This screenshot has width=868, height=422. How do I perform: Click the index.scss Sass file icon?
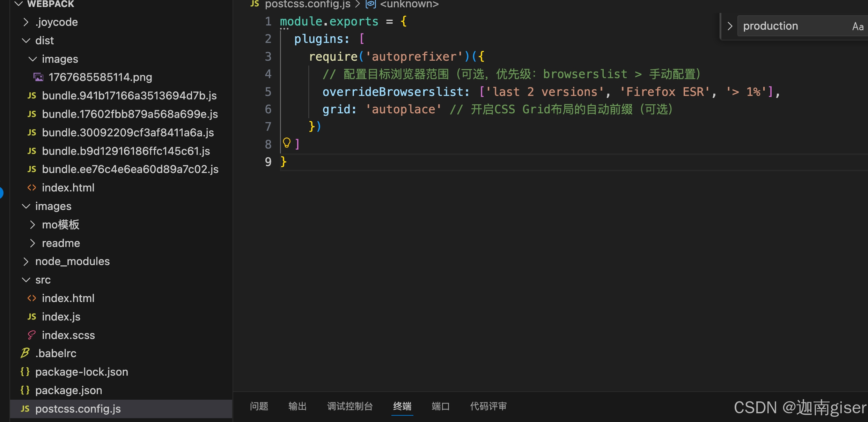point(31,335)
